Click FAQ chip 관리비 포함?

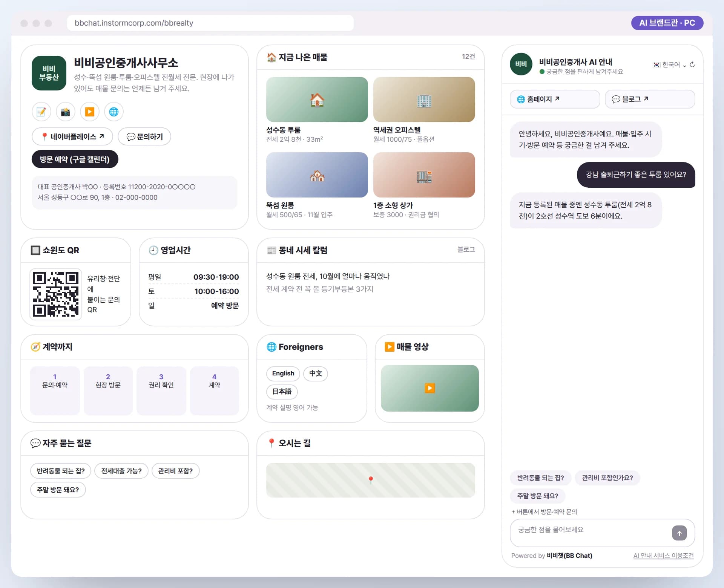click(176, 471)
